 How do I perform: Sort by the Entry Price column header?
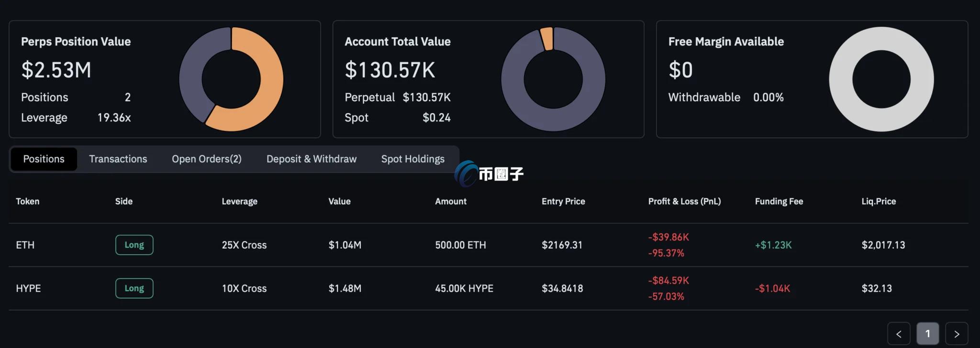click(x=563, y=201)
